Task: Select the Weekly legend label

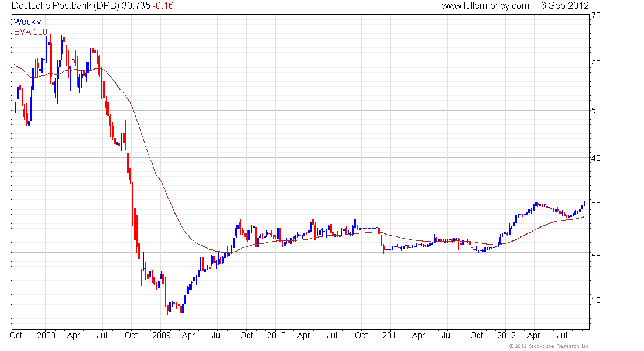Action: (28, 22)
